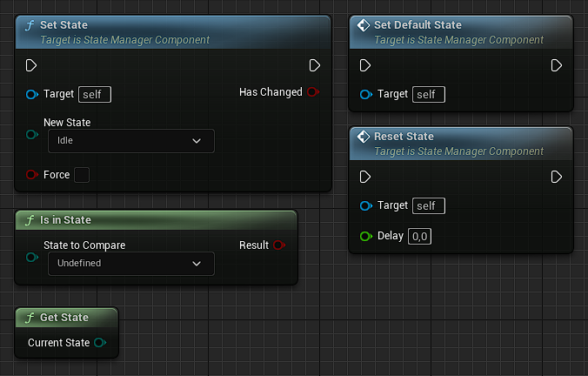Image resolution: width=588 pixels, height=376 pixels.
Task: Click the Set Default State execution input pin
Action: (365, 65)
